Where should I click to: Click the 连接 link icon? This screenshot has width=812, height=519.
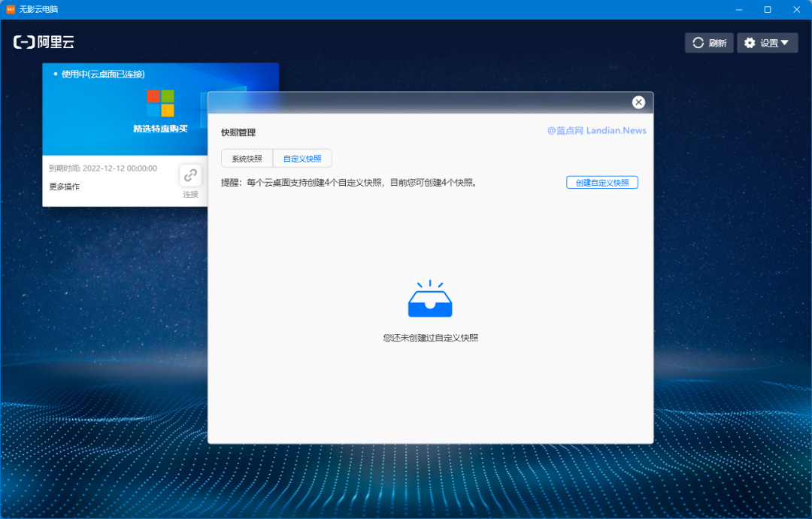tap(190, 175)
